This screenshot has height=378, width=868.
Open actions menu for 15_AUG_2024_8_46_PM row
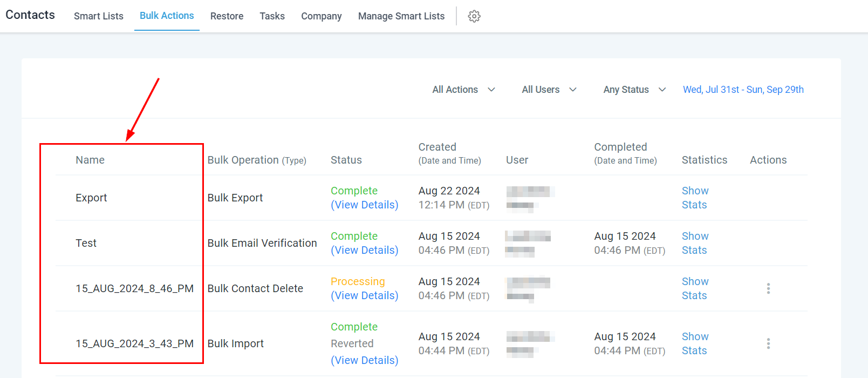[768, 288]
